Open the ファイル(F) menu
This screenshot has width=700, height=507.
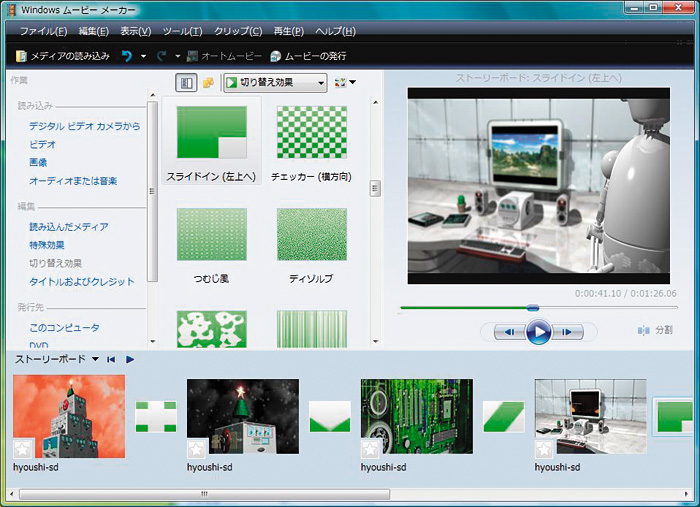click(45, 31)
